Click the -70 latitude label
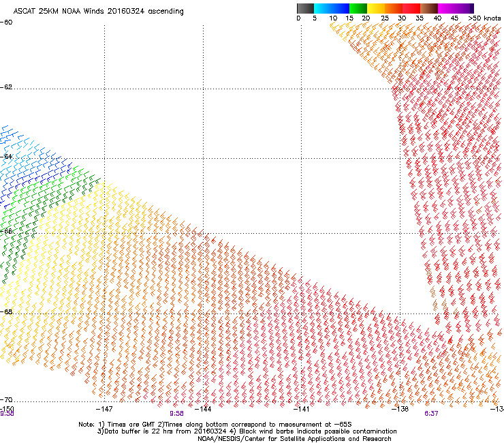The height and width of the screenshot is (443, 504). 6,399
